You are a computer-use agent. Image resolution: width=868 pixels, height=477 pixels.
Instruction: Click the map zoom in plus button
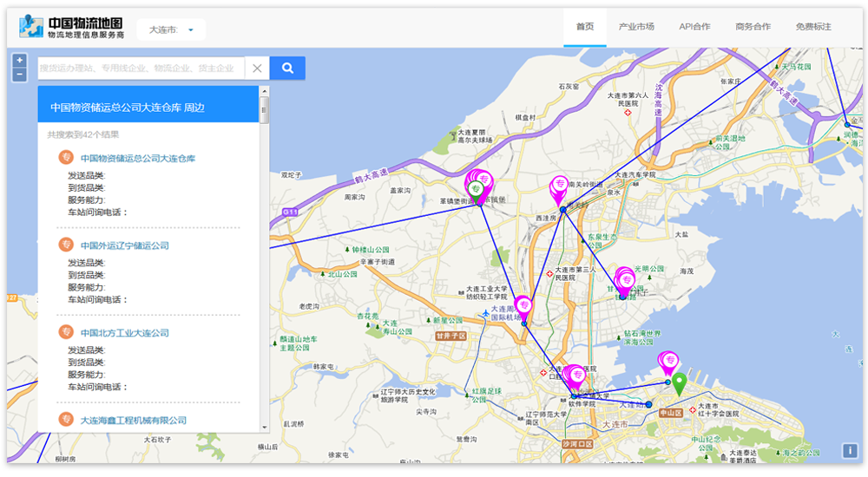click(x=19, y=61)
